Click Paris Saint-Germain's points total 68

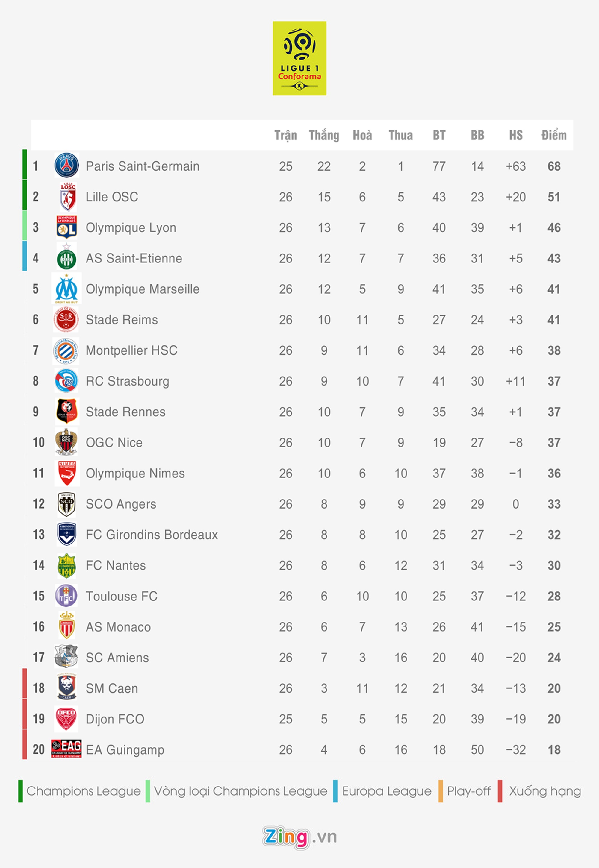553,166
